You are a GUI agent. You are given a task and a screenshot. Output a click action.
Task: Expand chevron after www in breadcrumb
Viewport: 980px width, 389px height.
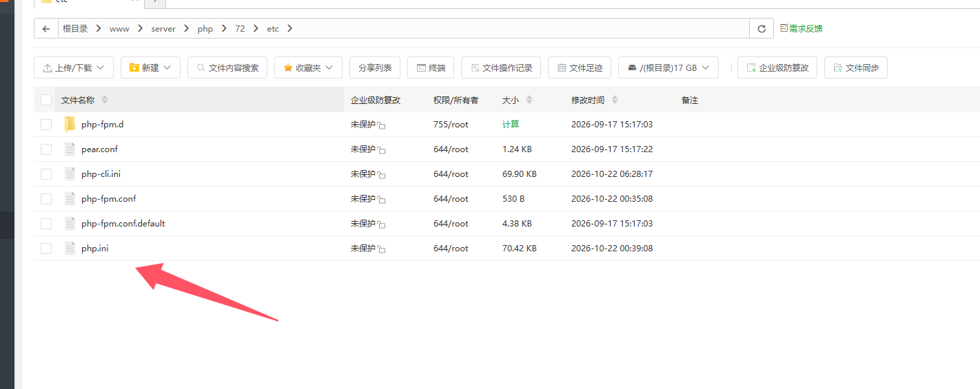[x=140, y=28]
